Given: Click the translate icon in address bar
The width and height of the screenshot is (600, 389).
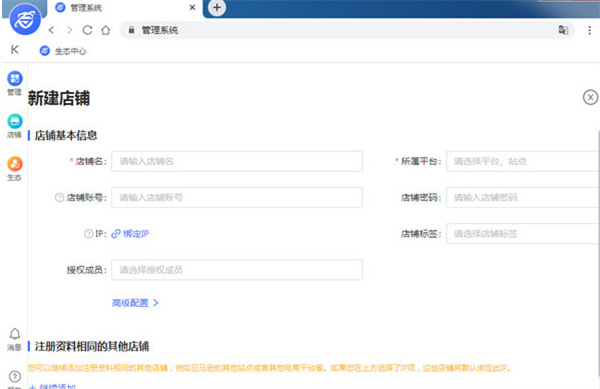Looking at the screenshot, I should 563,30.
